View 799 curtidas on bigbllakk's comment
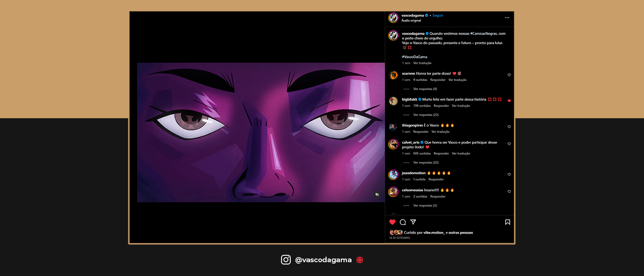The height and width of the screenshot is (276, 644). (422, 106)
